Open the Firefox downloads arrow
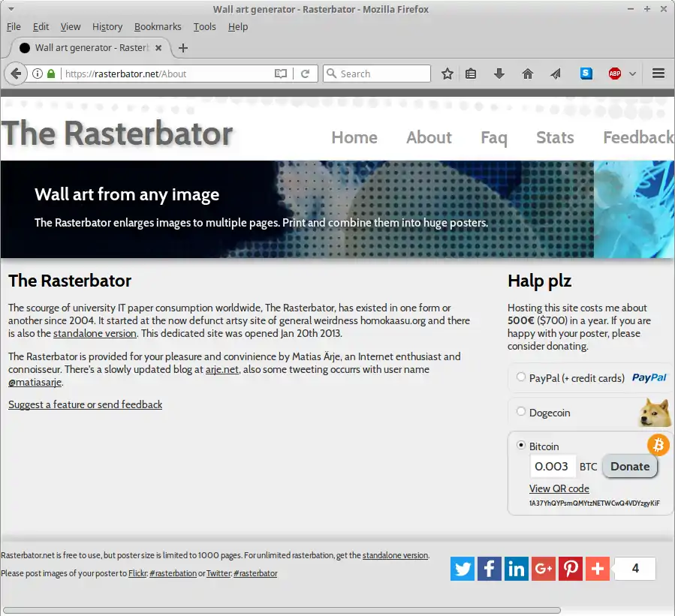Screen dimensions: 675x616 click(x=499, y=74)
